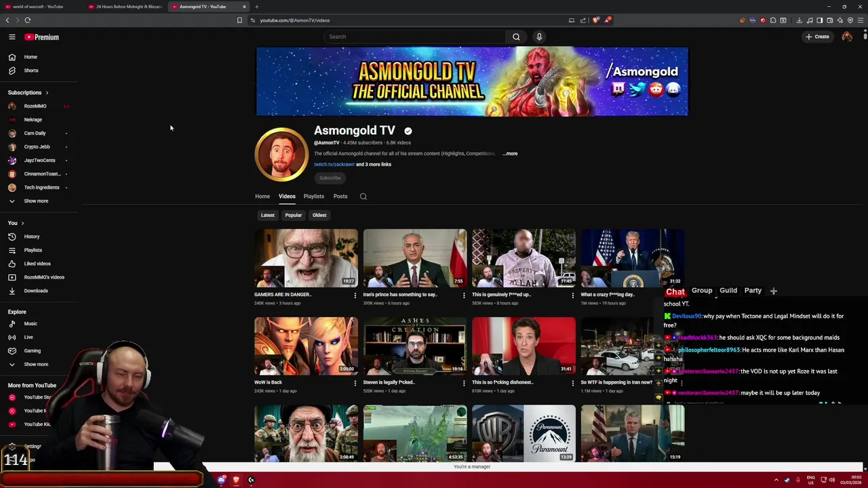Open options for This is genuinely video
The height and width of the screenshot is (488, 868).
pos(572,296)
